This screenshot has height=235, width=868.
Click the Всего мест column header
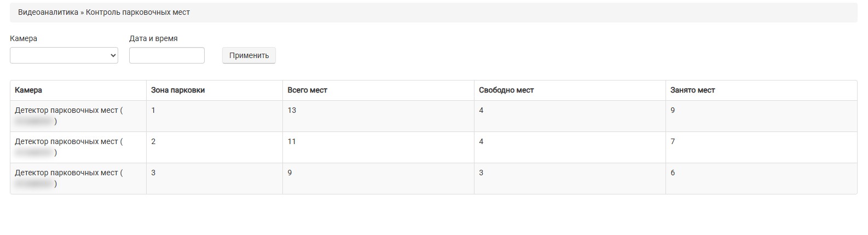(x=308, y=90)
